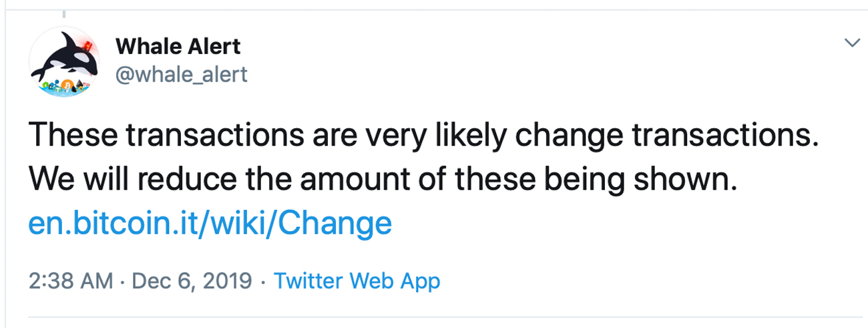The image size is (868, 334).
Task: Follow the en.bitcoin.it/wiki/Change link
Action: [209, 223]
